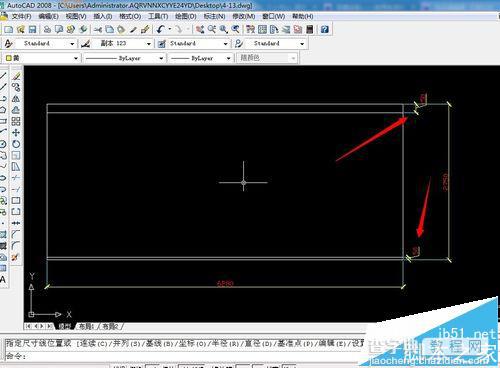Switch to the 布局1 layout tab
Image resolution: width=500 pixels, height=368 pixels.
point(86,326)
